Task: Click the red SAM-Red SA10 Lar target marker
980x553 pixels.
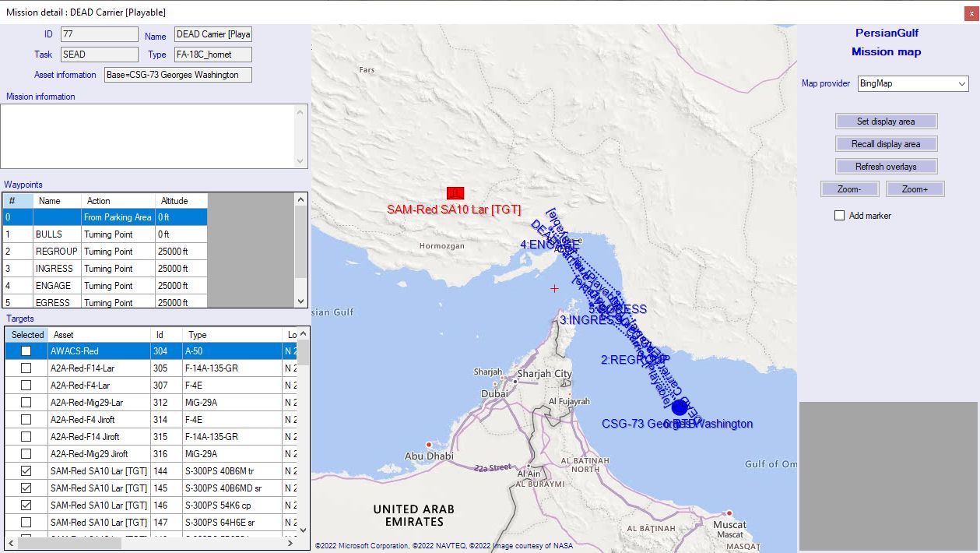Action: [x=455, y=192]
